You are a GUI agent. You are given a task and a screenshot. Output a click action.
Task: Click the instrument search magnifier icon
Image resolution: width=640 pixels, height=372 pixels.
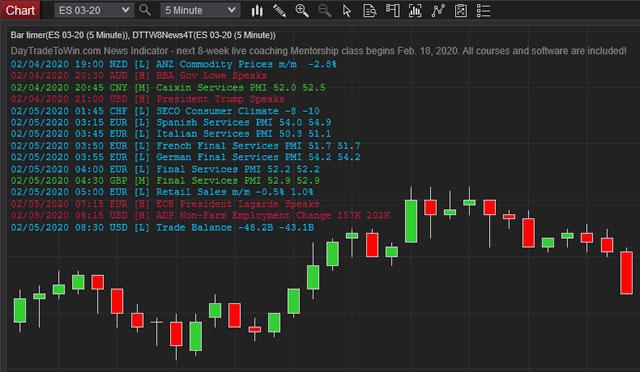click(x=145, y=10)
